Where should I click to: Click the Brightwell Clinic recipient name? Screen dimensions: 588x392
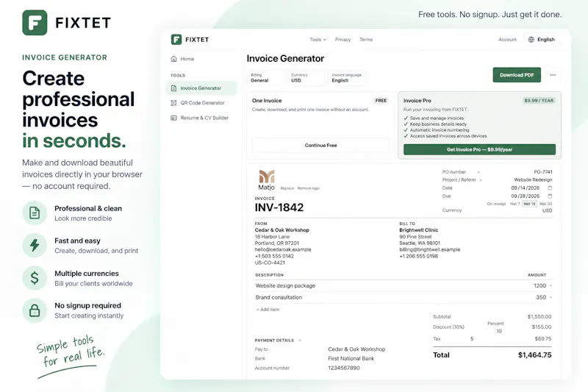pos(418,230)
